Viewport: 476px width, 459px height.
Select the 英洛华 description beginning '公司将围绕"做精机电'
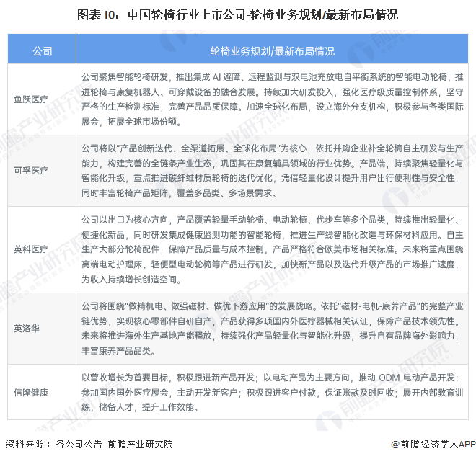pos(273,329)
